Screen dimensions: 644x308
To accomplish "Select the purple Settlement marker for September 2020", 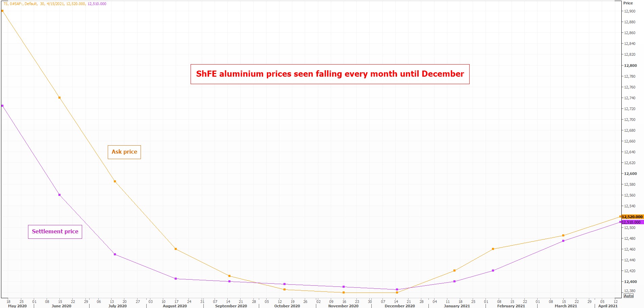I will (x=229, y=281).
